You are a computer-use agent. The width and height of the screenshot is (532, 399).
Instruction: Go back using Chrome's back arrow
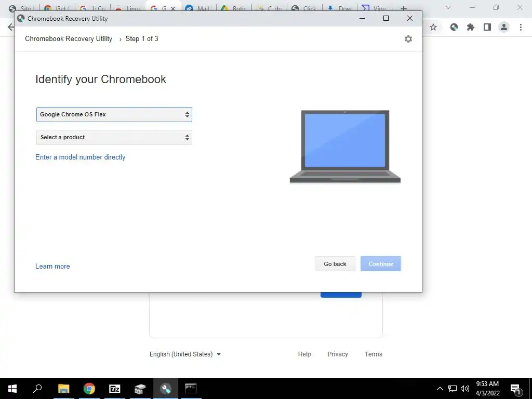tap(10, 27)
